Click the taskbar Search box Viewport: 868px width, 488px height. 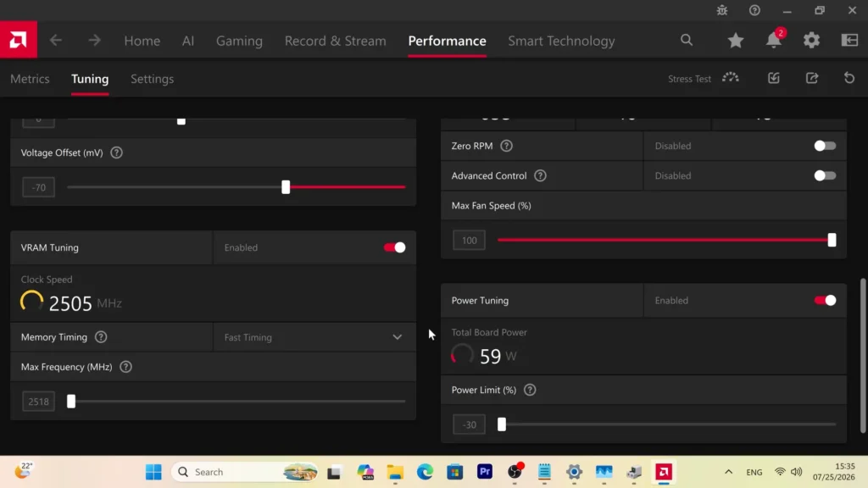245,472
